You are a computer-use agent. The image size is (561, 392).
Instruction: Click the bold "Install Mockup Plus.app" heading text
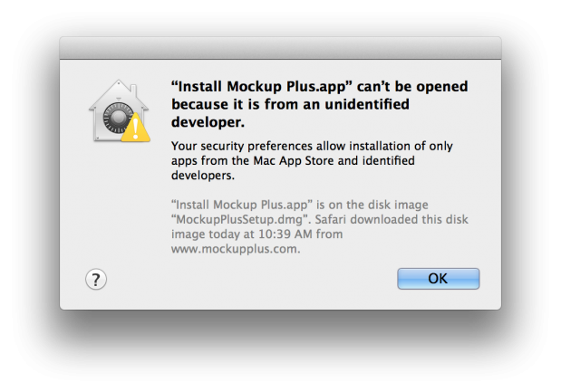point(262,87)
